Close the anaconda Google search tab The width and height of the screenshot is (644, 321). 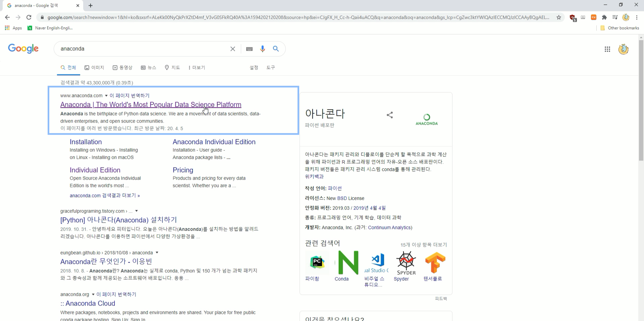(x=78, y=5)
